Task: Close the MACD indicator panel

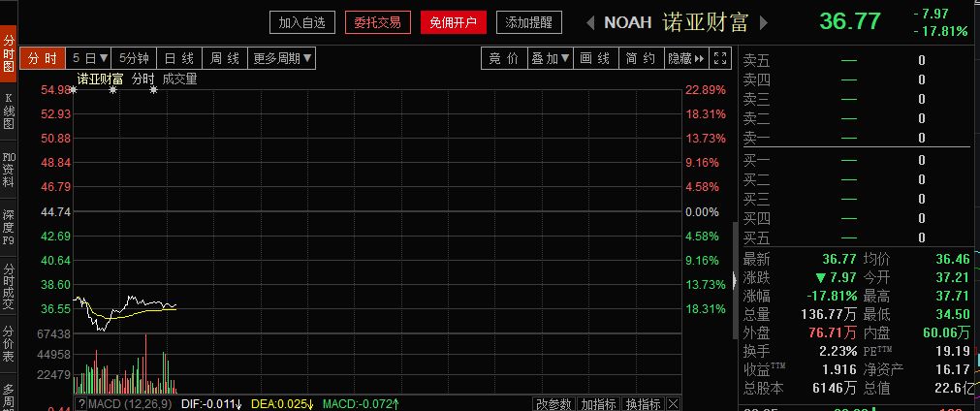Action: [673, 404]
